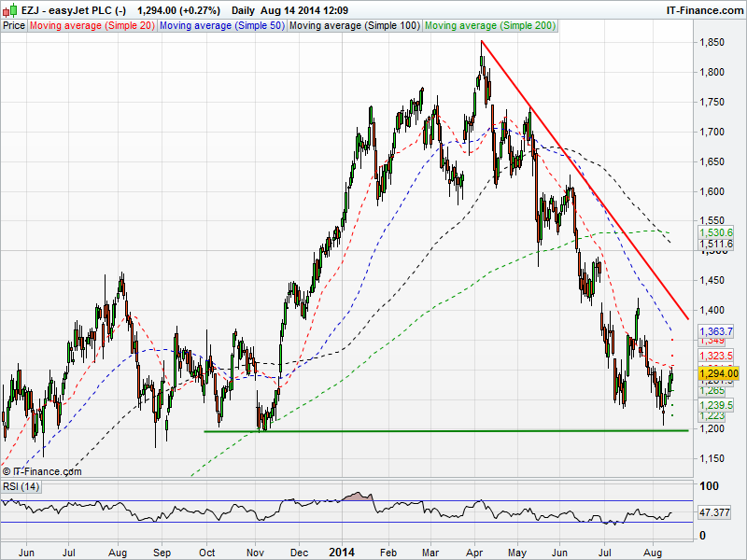The width and height of the screenshot is (747, 560).
Task: Click the 1,511.6 MA100 value tag
Action: point(716,244)
